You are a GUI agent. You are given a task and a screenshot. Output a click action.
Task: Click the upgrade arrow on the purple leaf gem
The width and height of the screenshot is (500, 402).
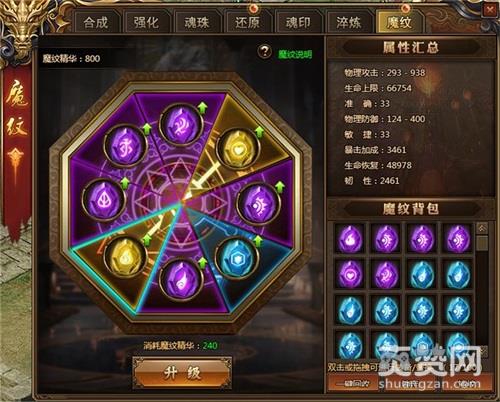click(125, 183)
